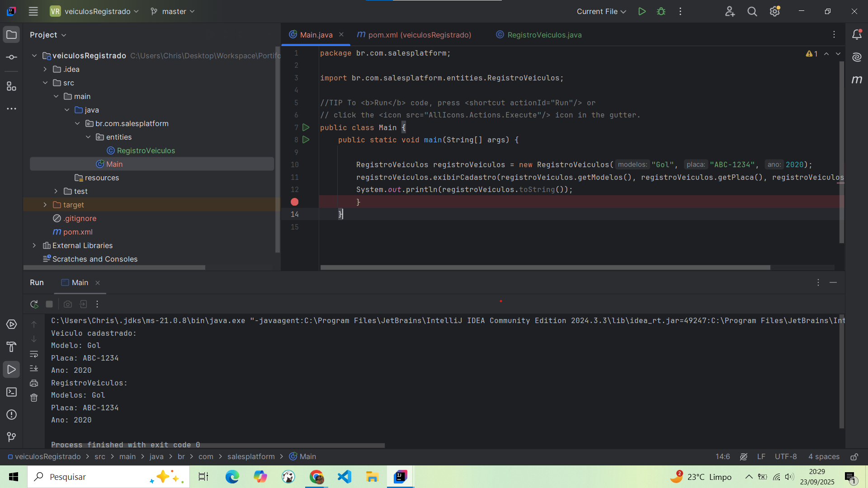Show more tool windows ellipsis
The image size is (868, 488).
12,109
